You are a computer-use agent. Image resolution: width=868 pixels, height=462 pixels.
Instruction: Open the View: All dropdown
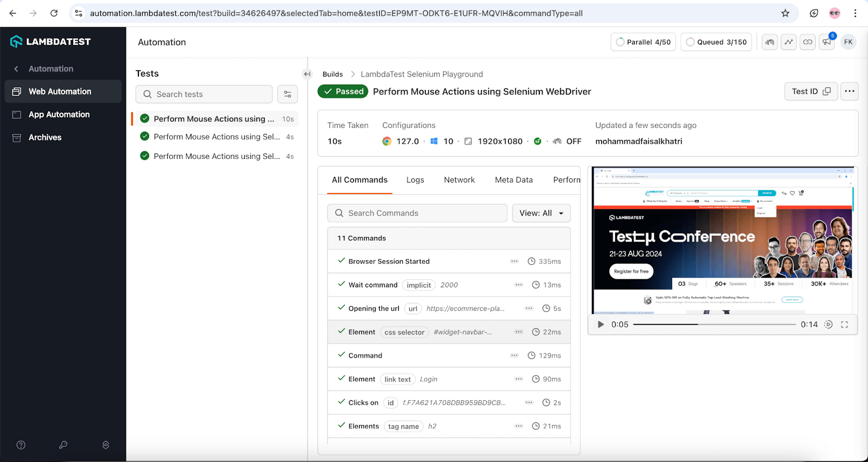[541, 213]
